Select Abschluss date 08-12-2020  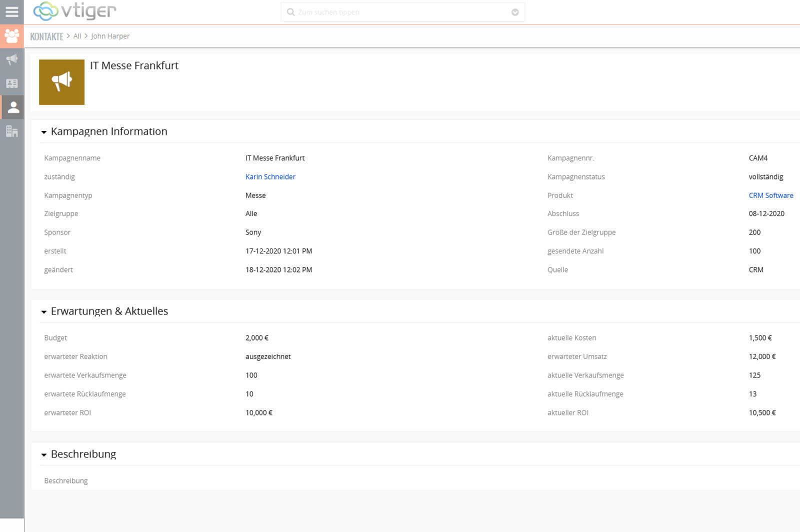tap(766, 213)
